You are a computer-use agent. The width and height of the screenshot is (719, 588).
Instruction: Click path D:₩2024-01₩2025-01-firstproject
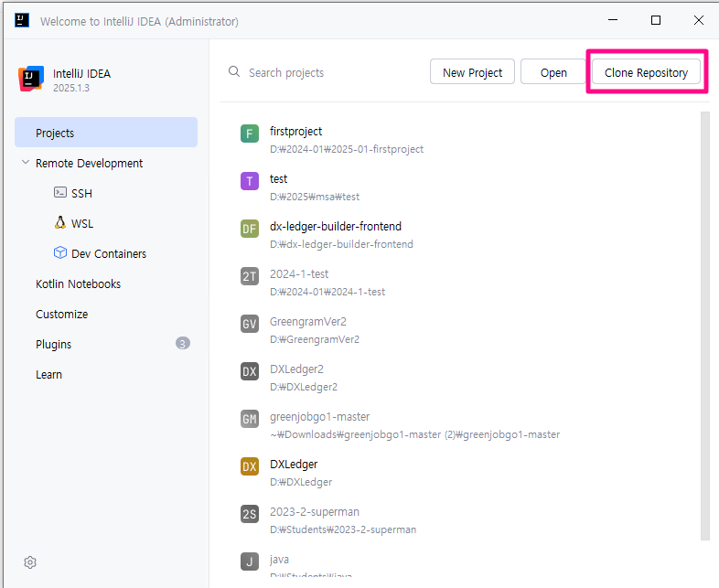click(x=347, y=149)
